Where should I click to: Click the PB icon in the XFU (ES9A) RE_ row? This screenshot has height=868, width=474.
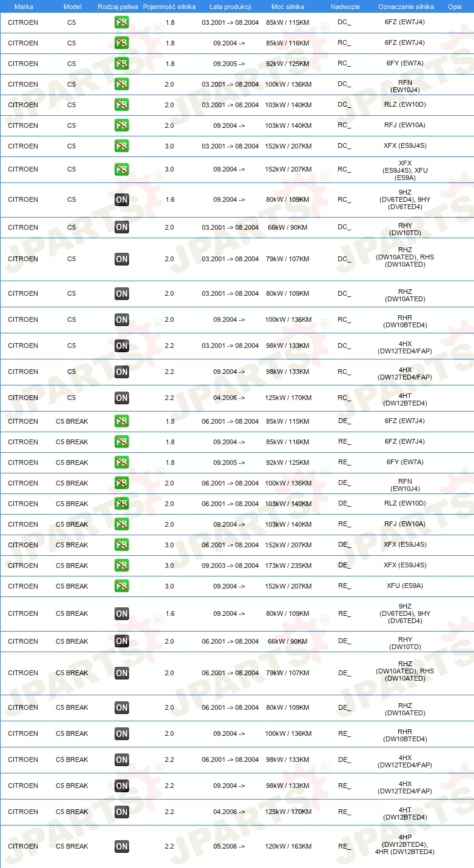pyautogui.click(x=121, y=586)
